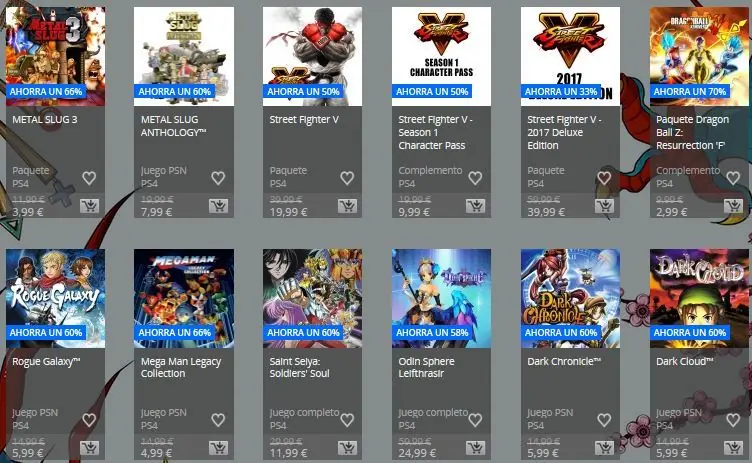Open Rogue Galaxy cover thumbnail

55,298
